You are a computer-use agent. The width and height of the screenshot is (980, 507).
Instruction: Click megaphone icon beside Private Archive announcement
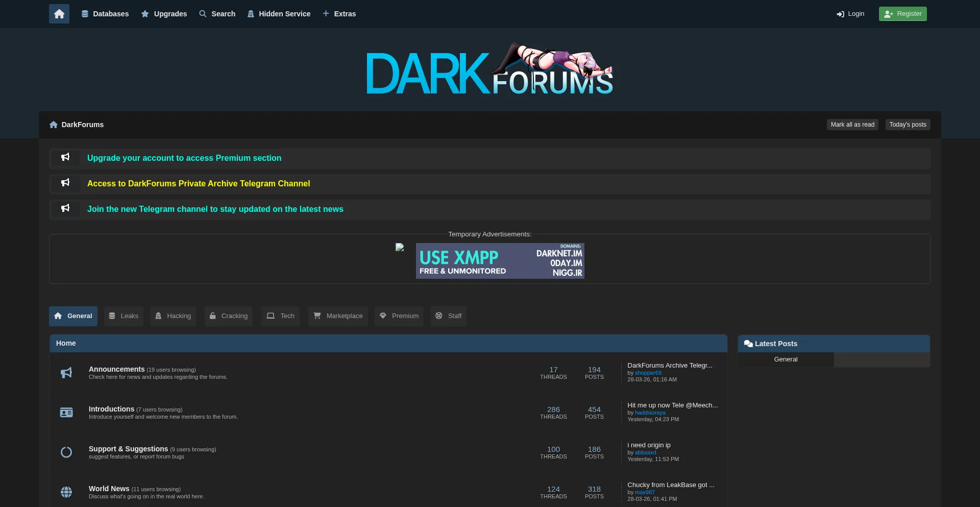(x=65, y=183)
